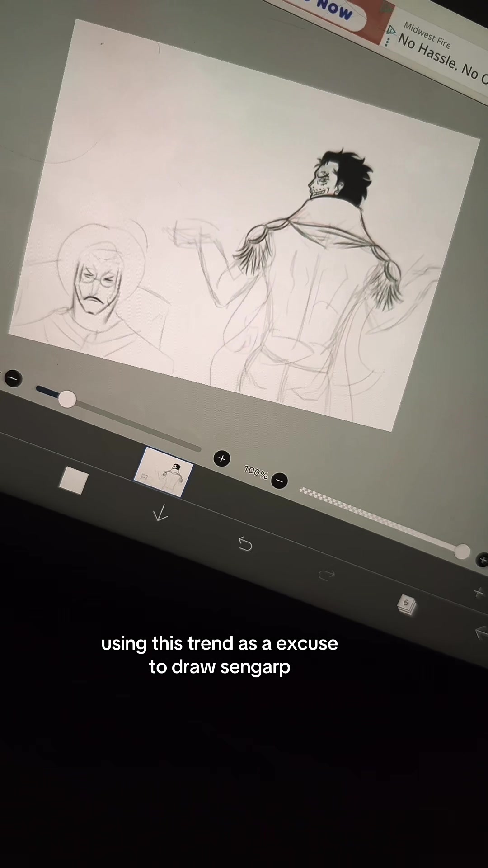
Task: Tap the minus button starting the thickness slider
Action: pyautogui.click(x=13, y=378)
